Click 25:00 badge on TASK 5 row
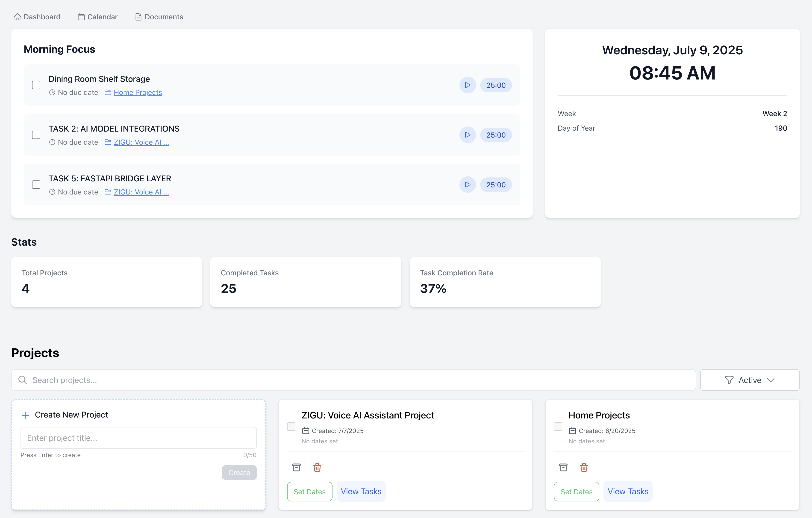This screenshot has height=518, width=812. pyautogui.click(x=496, y=185)
